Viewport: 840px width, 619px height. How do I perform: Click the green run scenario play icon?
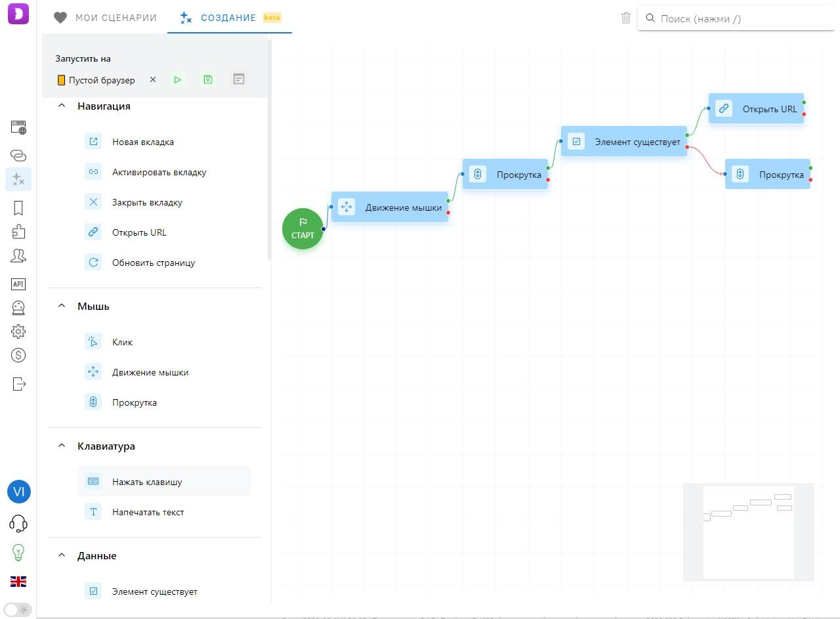click(178, 79)
